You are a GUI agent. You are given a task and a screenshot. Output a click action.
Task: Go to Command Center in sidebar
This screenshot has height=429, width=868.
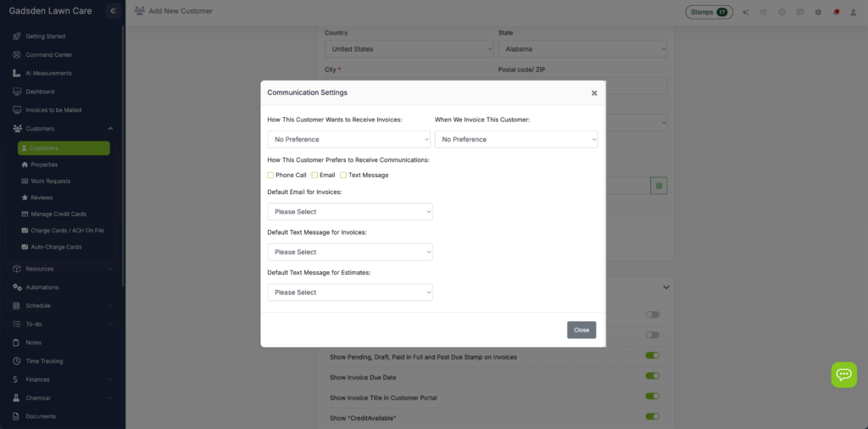(48, 55)
